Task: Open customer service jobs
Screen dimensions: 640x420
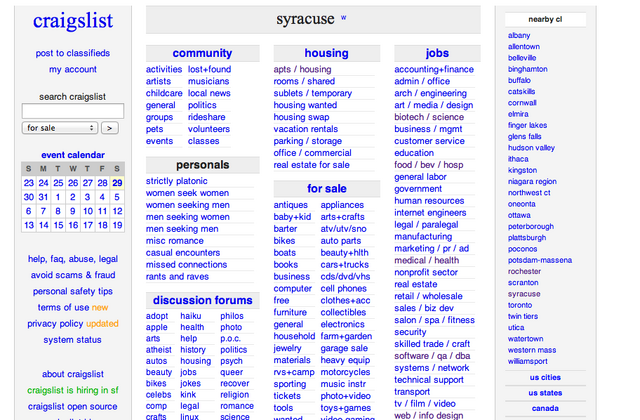Action: 429,141
